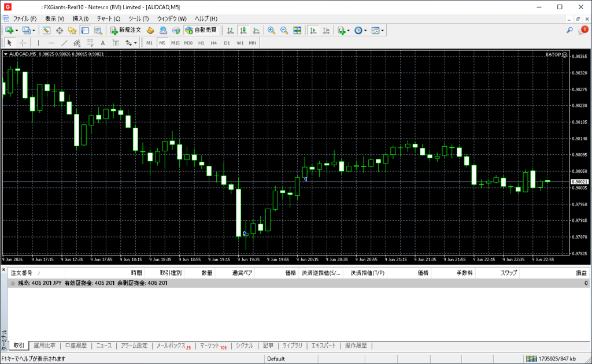The width and height of the screenshot is (592, 364).
Task: Open the チャート (C) menu
Action: (x=108, y=18)
